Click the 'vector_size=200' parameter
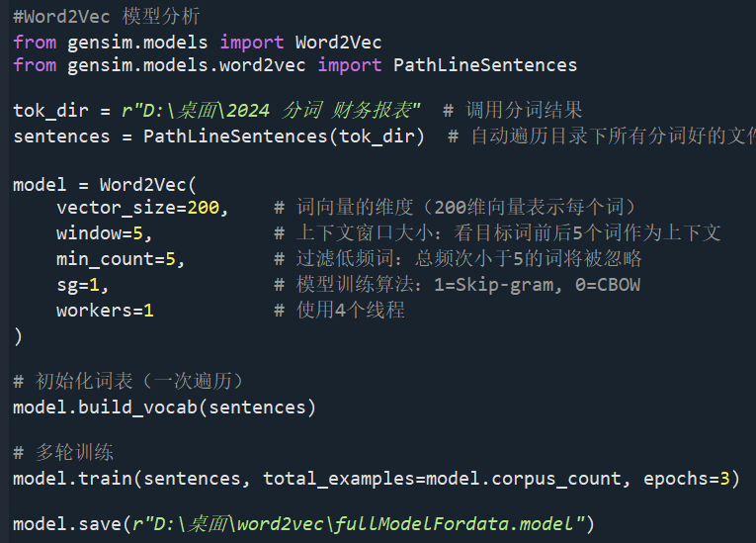 coord(138,208)
